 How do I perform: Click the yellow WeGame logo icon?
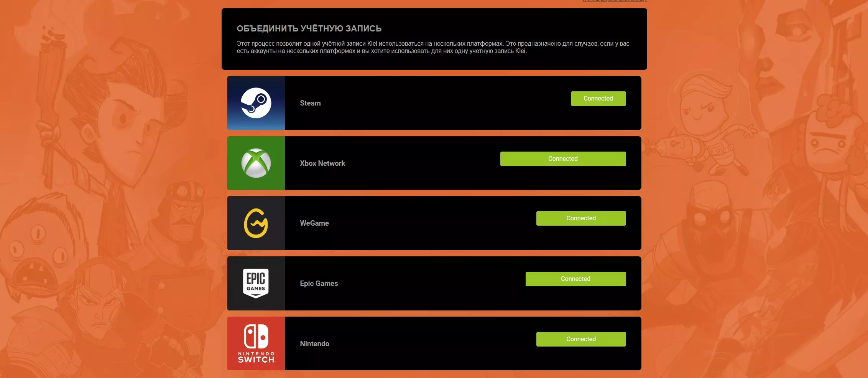pyautogui.click(x=256, y=223)
